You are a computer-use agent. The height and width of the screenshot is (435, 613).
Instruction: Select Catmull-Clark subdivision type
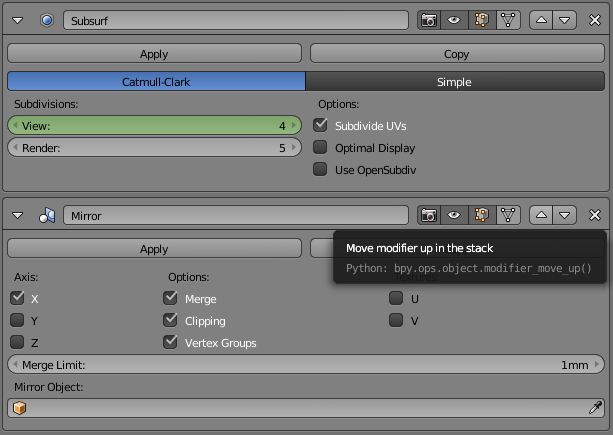click(x=156, y=81)
